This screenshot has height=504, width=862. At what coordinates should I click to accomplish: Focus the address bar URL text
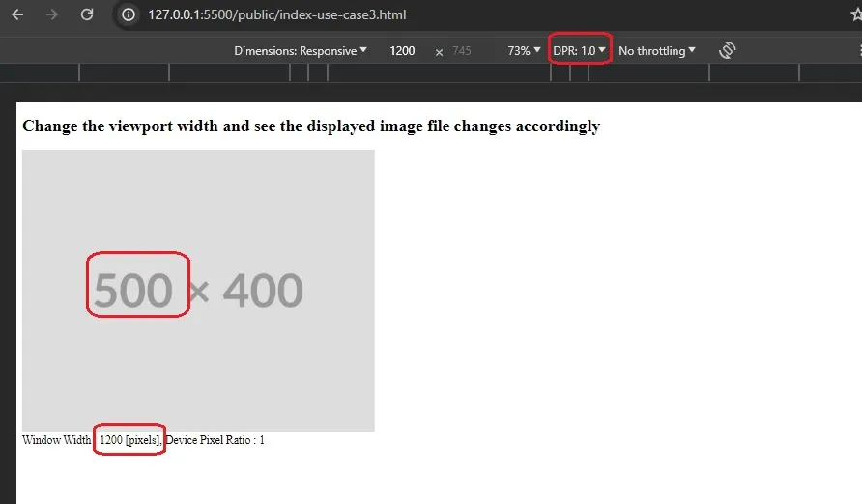tap(278, 15)
